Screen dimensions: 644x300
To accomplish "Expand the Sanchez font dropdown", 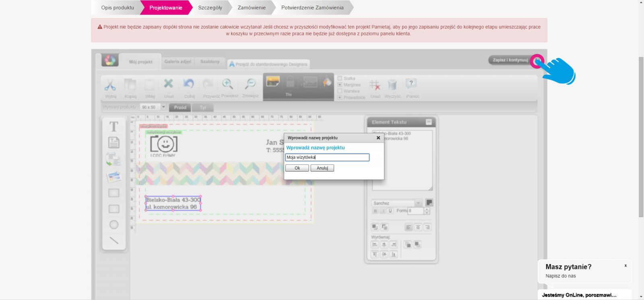I will coord(418,203).
